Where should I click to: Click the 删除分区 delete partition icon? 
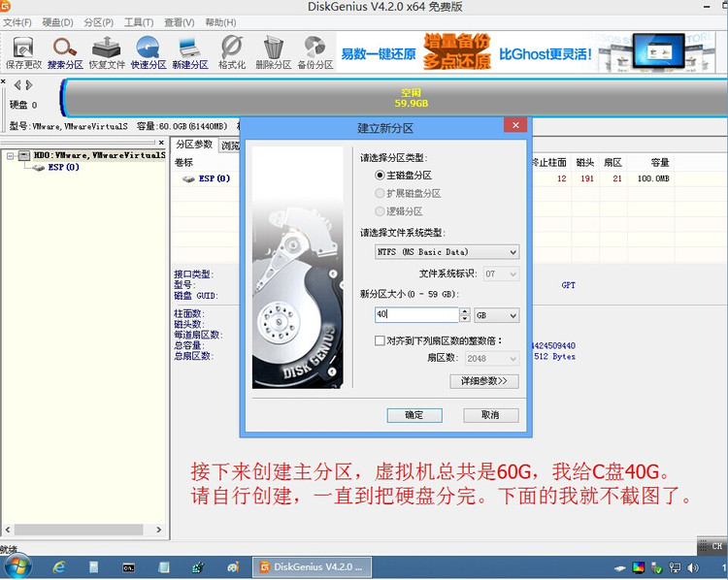[274, 51]
